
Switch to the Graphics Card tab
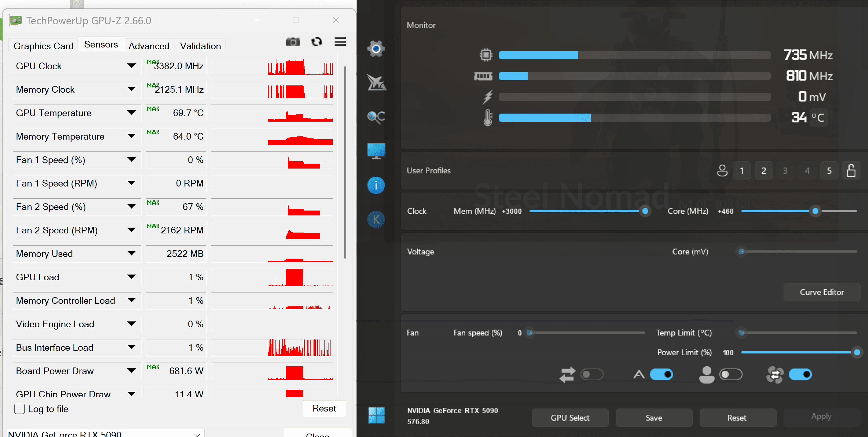click(x=43, y=46)
